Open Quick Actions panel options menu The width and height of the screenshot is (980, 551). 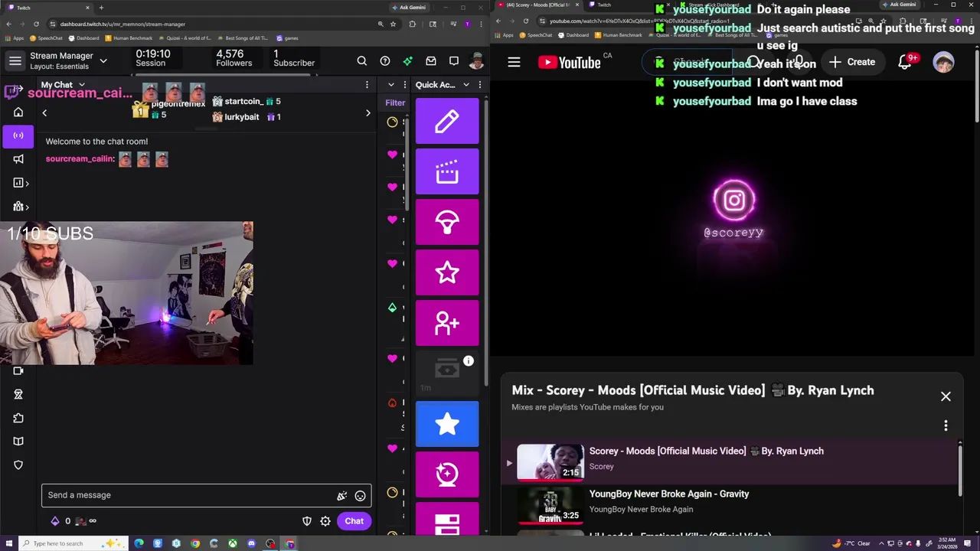(x=480, y=85)
